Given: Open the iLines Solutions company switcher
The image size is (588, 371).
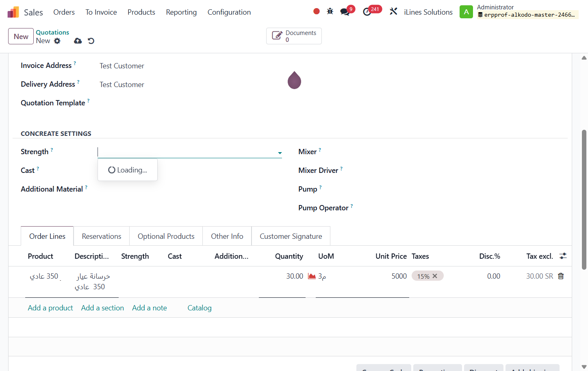Looking at the screenshot, I should (x=428, y=12).
